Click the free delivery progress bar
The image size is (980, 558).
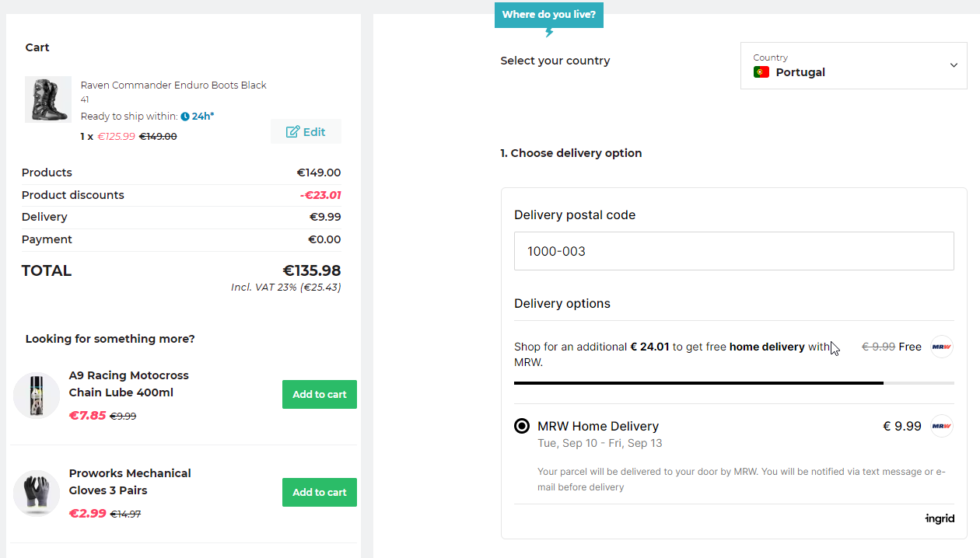(x=734, y=383)
